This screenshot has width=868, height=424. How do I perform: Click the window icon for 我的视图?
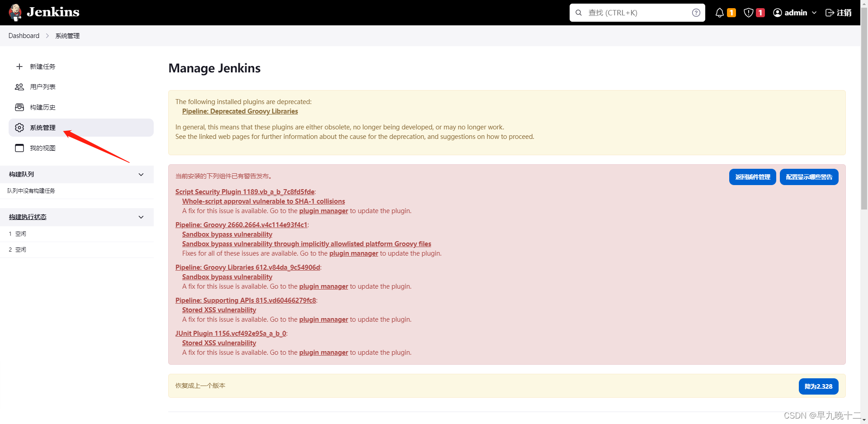(x=19, y=148)
